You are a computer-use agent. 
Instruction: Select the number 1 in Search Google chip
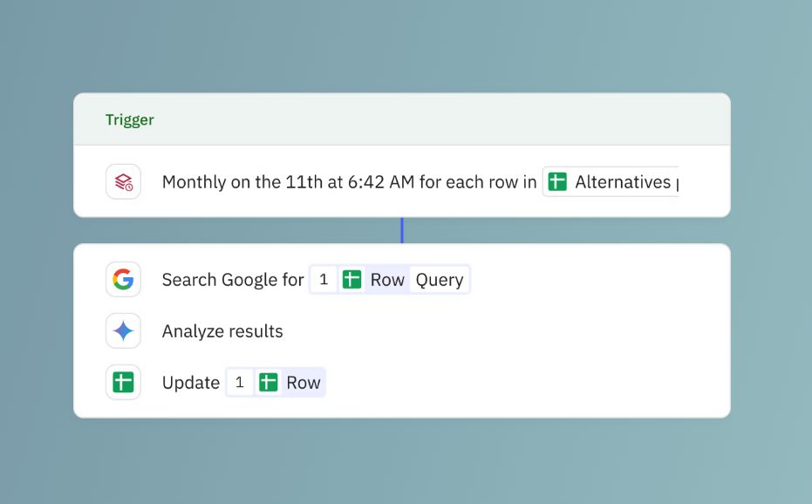pyautogui.click(x=324, y=279)
